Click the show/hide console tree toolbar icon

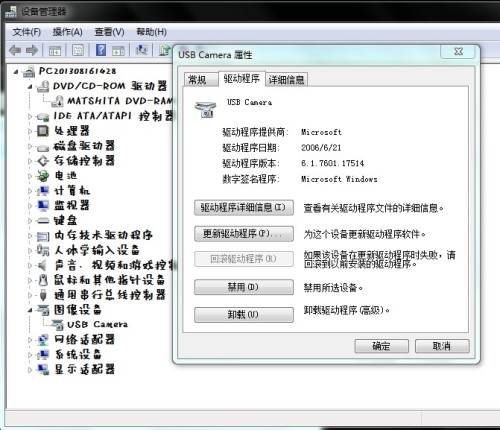[x=55, y=51]
